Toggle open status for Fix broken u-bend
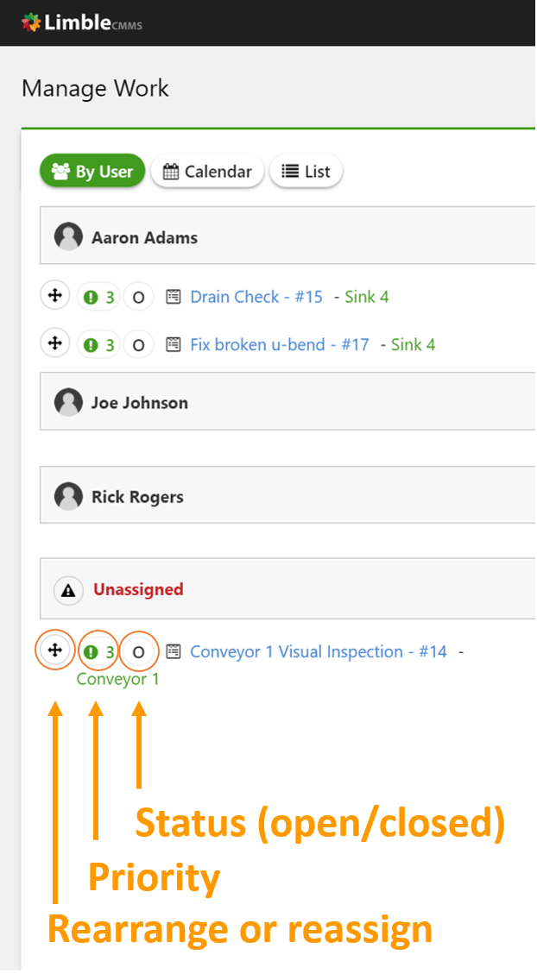The width and height of the screenshot is (537, 980). (138, 344)
